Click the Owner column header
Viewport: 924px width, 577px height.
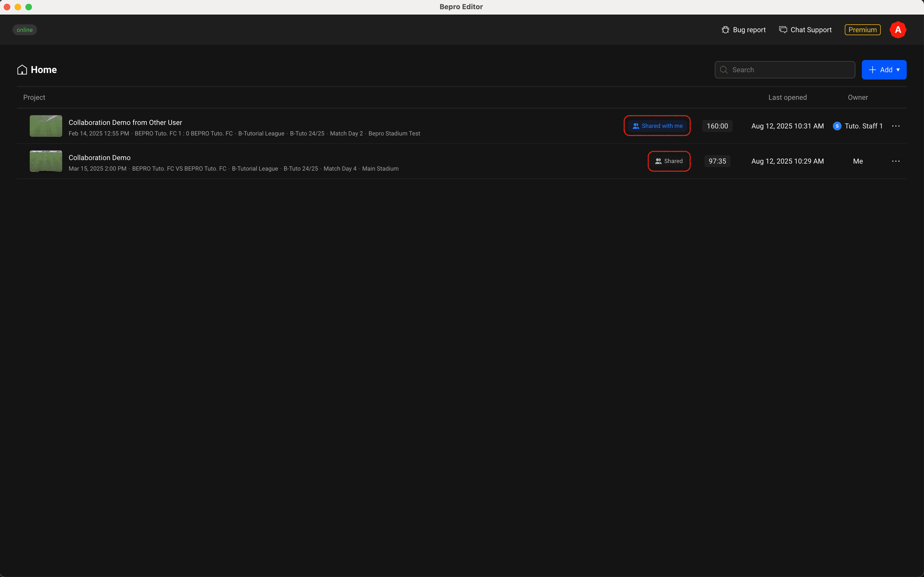coord(857,97)
